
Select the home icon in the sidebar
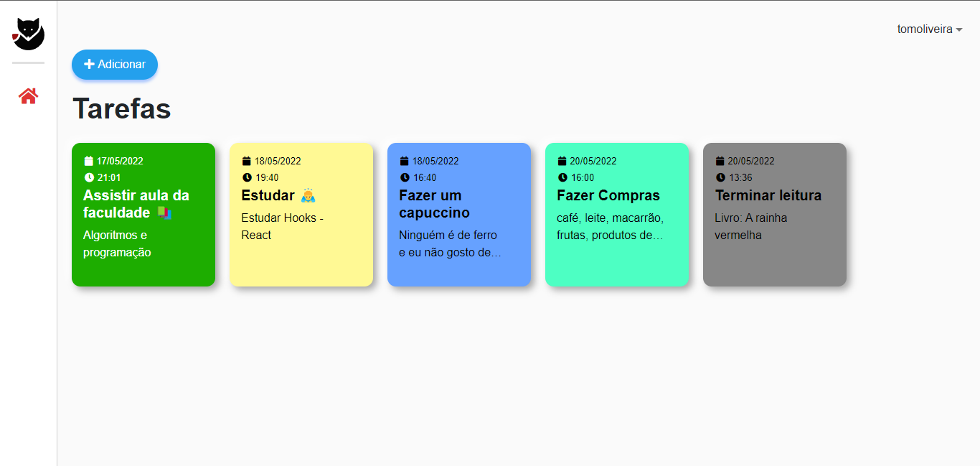point(27,95)
